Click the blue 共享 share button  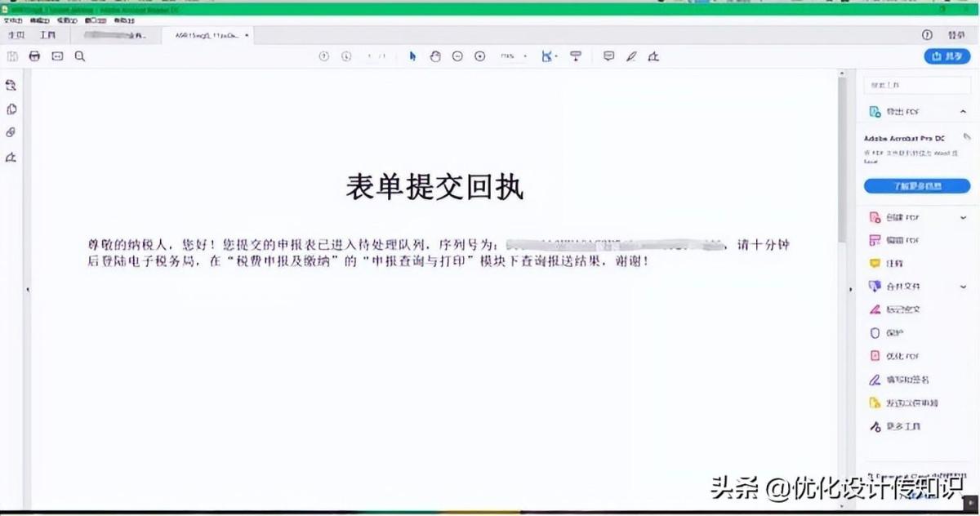(x=947, y=56)
